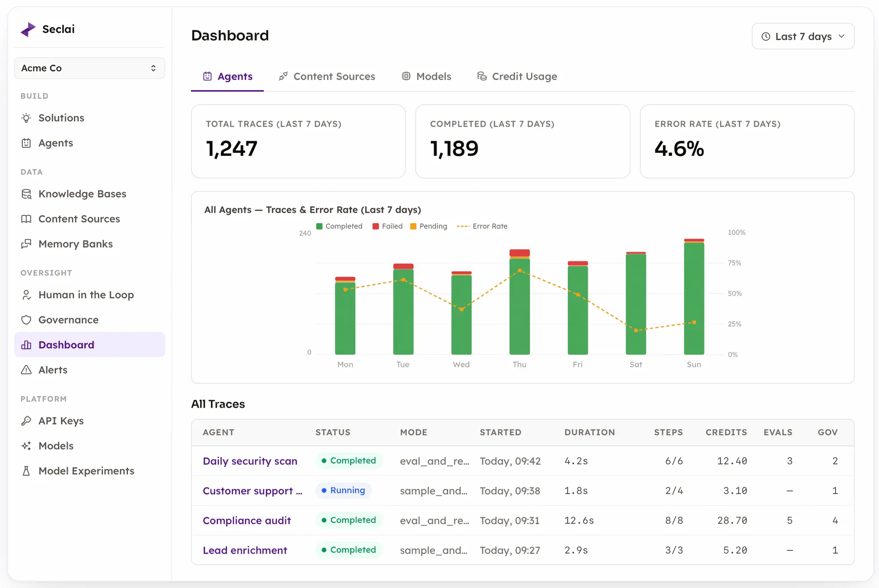Click the Thursday bar in the chart
The image size is (879, 588).
(x=519, y=302)
